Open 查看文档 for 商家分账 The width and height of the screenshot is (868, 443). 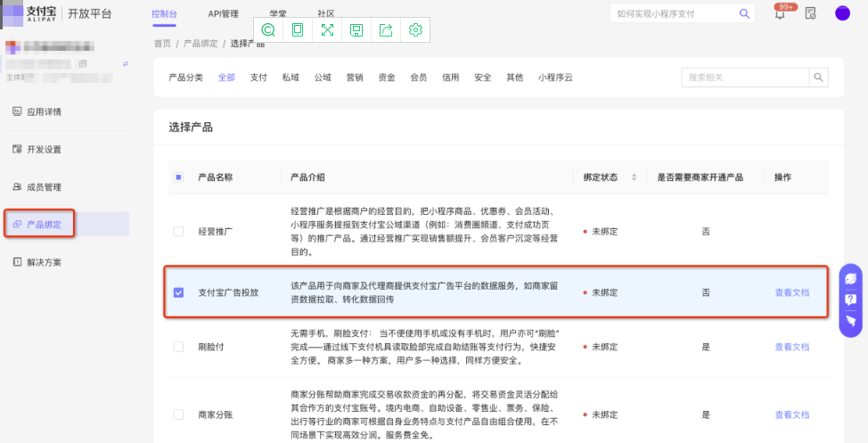[792, 414]
